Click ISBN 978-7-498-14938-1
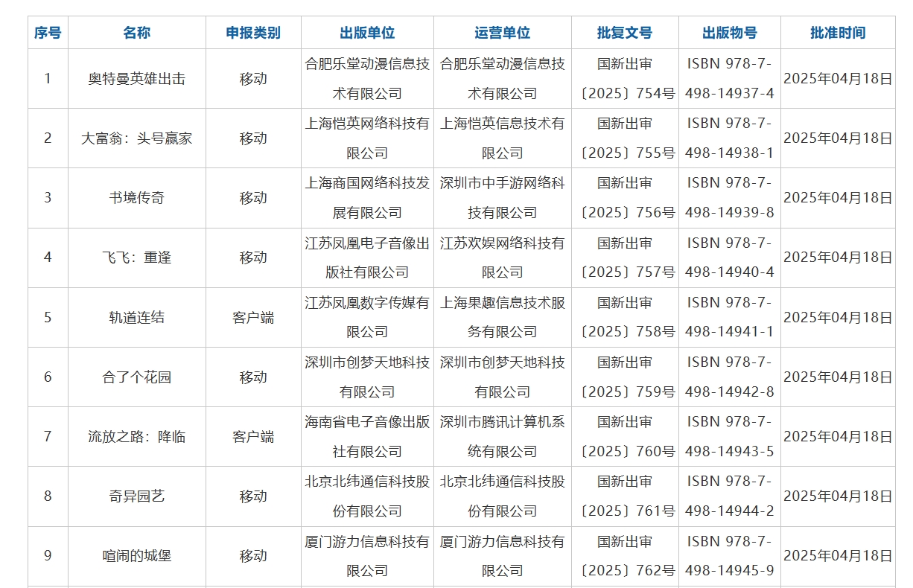Image resolution: width=913 pixels, height=588 pixels. [730, 138]
